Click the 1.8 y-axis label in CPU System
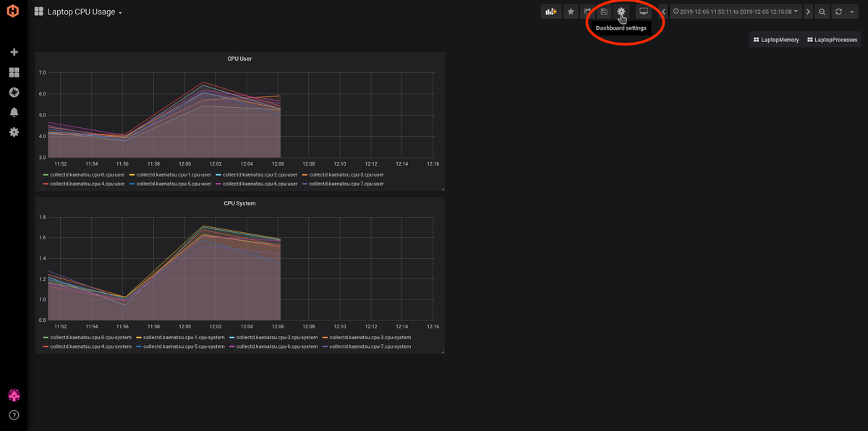 [x=42, y=217]
